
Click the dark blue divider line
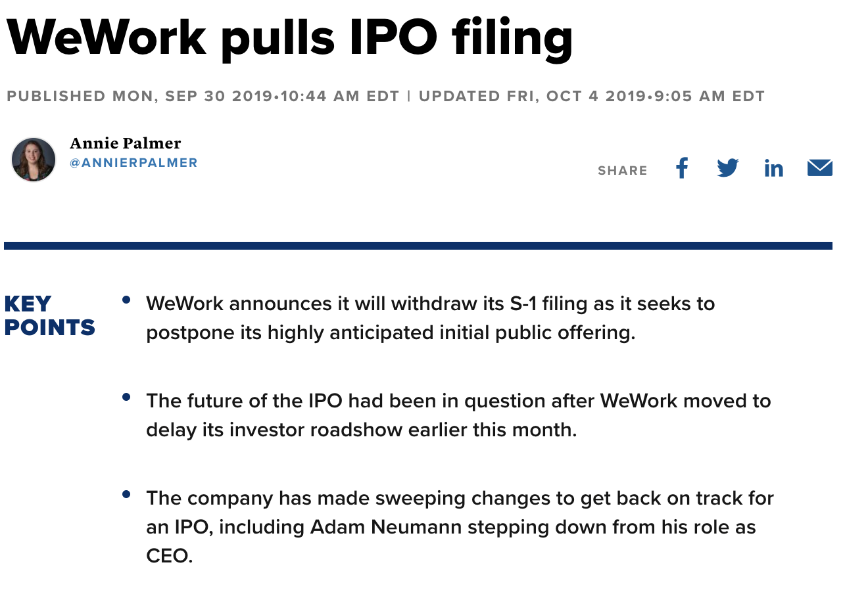(418, 246)
